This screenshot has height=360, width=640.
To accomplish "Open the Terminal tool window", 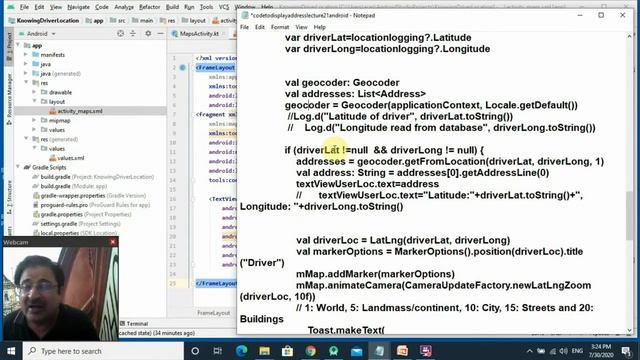I will pos(134,323).
